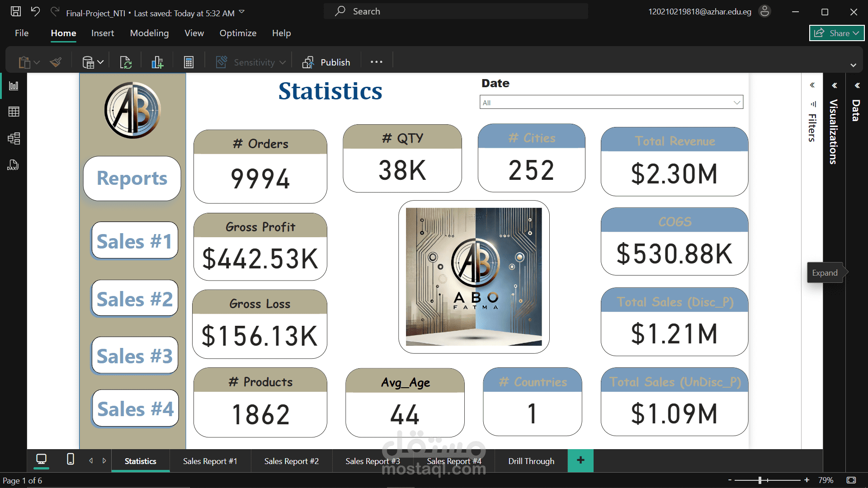Click the Reports navigation button
This screenshot has width=868, height=488.
tap(132, 178)
